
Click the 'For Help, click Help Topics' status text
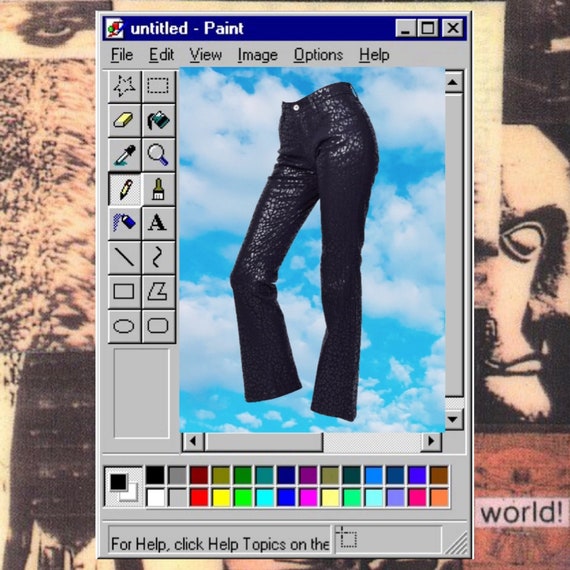(x=220, y=544)
